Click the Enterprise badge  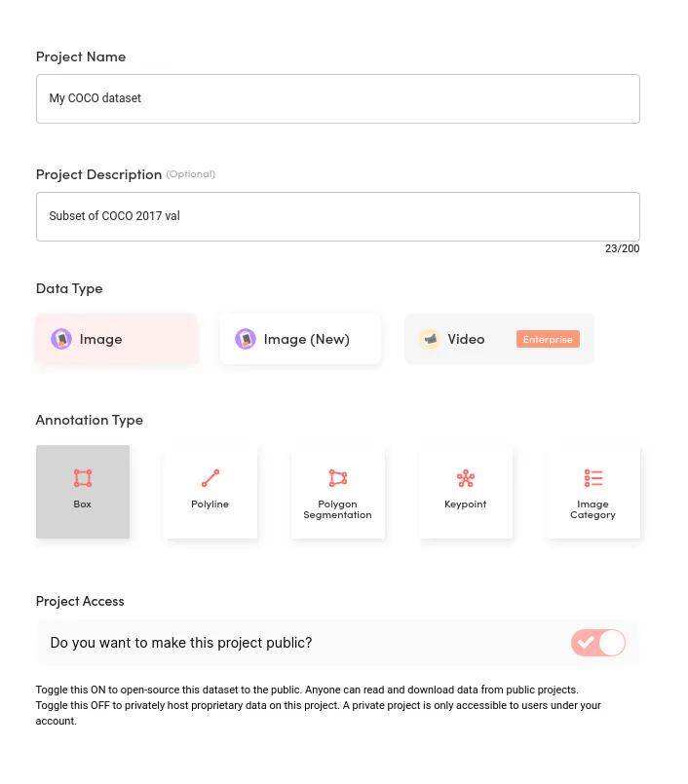pos(548,339)
